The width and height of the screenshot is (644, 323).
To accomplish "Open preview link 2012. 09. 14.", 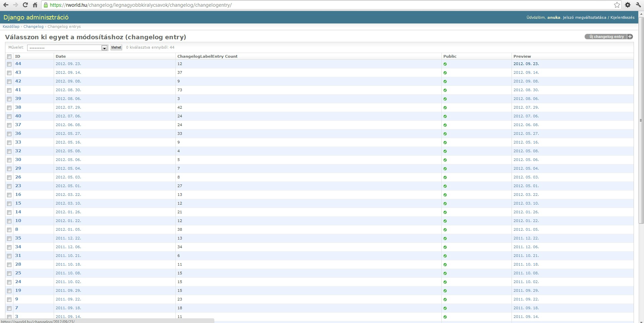I will tap(526, 72).
